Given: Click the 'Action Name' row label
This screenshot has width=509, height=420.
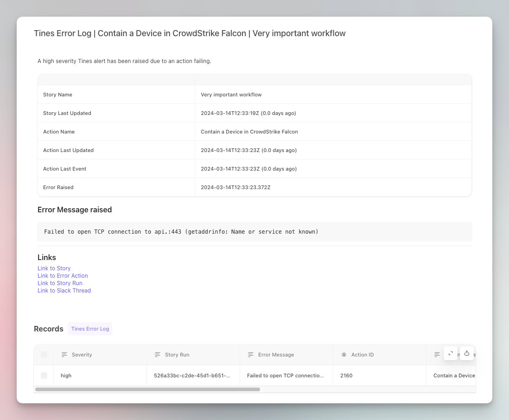Looking at the screenshot, I should click(59, 132).
